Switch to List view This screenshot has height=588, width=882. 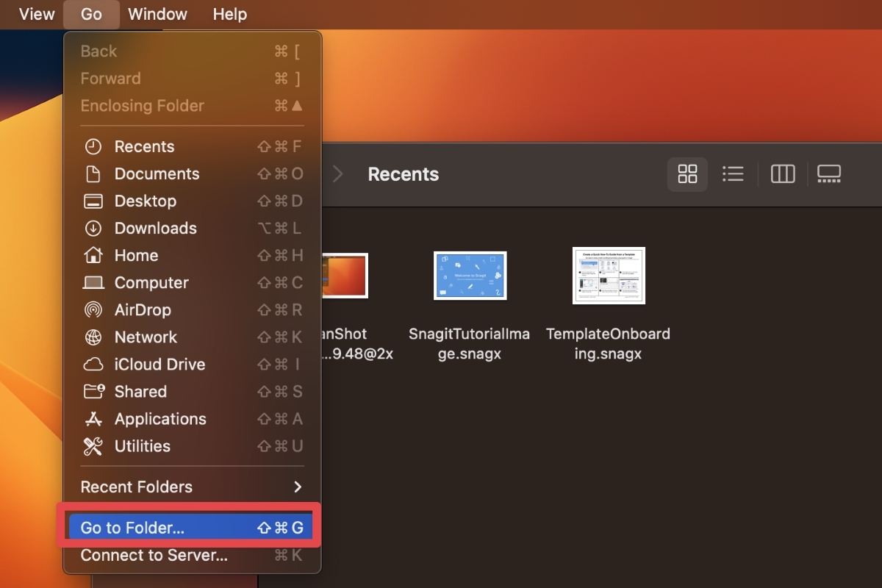733,174
